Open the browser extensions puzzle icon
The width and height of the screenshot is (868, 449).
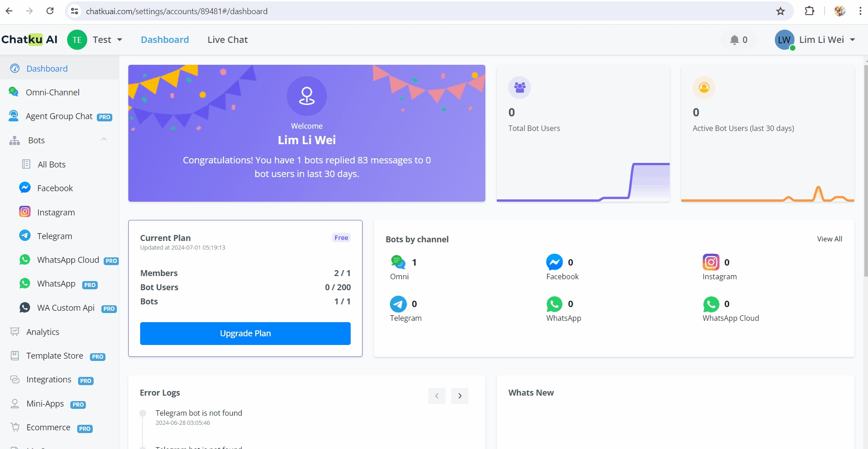(x=809, y=11)
